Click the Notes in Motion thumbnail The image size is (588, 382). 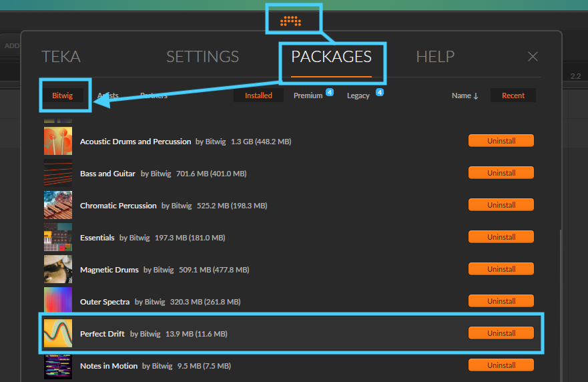(58, 367)
